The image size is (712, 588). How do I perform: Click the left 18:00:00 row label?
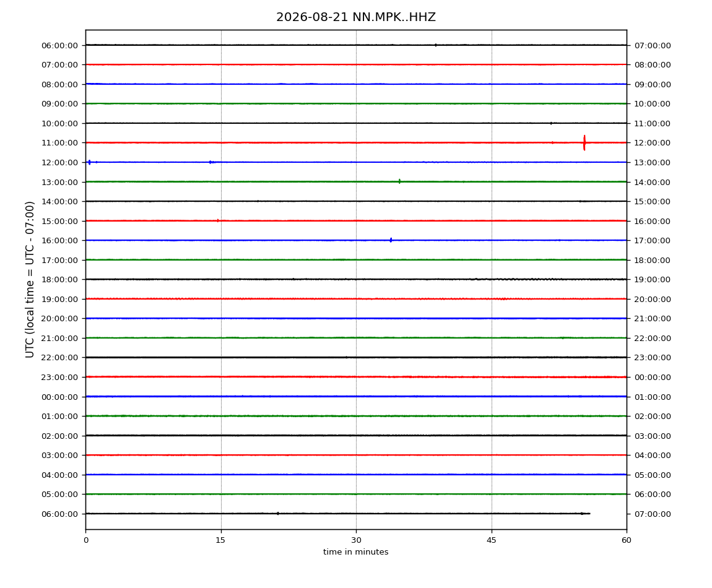[59, 280]
